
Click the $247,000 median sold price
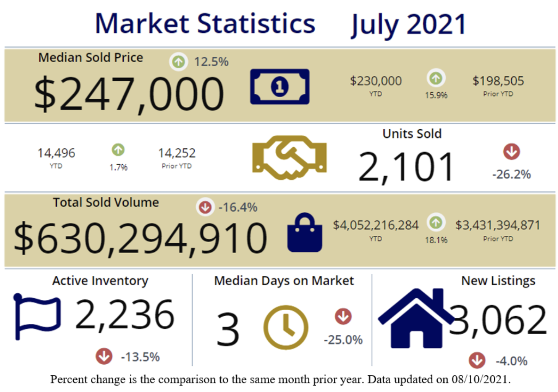[129, 94]
